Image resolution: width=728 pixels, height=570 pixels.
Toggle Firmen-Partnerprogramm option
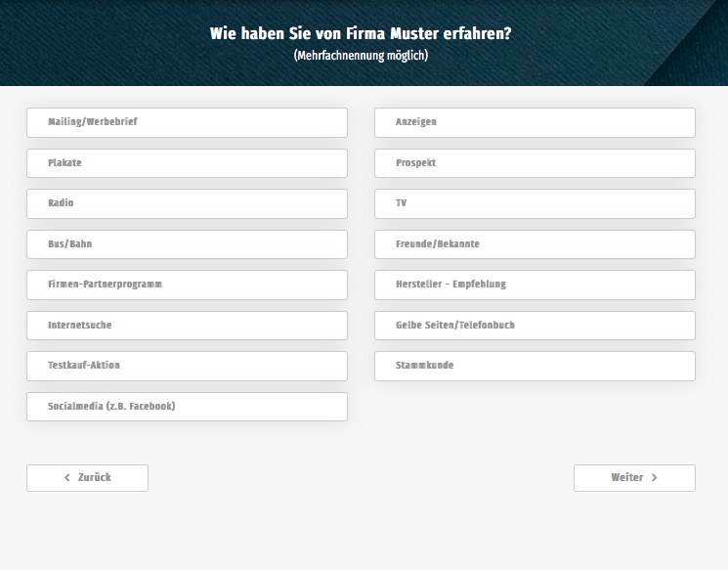click(x=187, y=285)
